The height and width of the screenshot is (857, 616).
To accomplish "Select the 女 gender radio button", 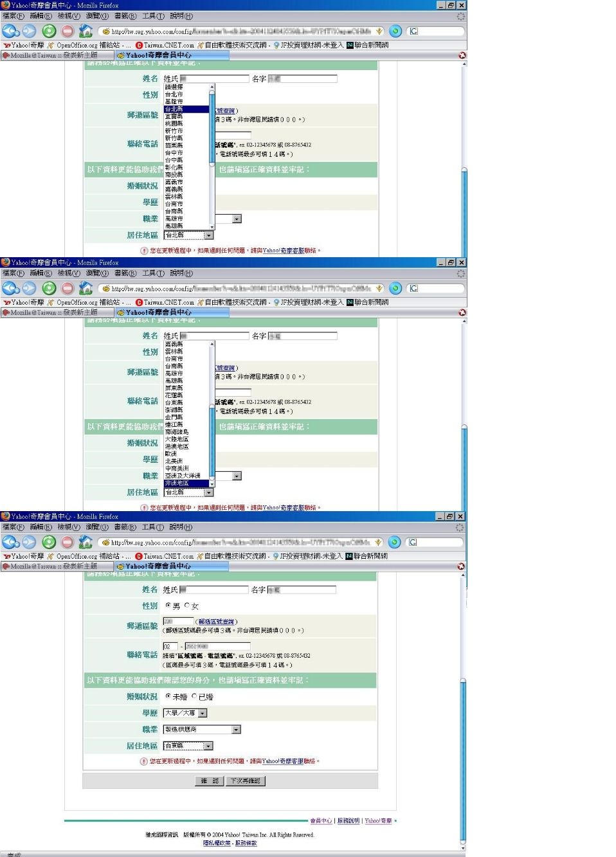I will click(187, 606).
